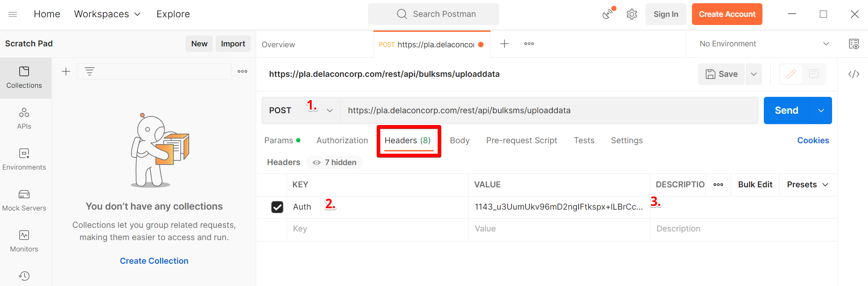Open the Environments sidebar section
Screen dimensions: 868x286
[x=24, y=160]
